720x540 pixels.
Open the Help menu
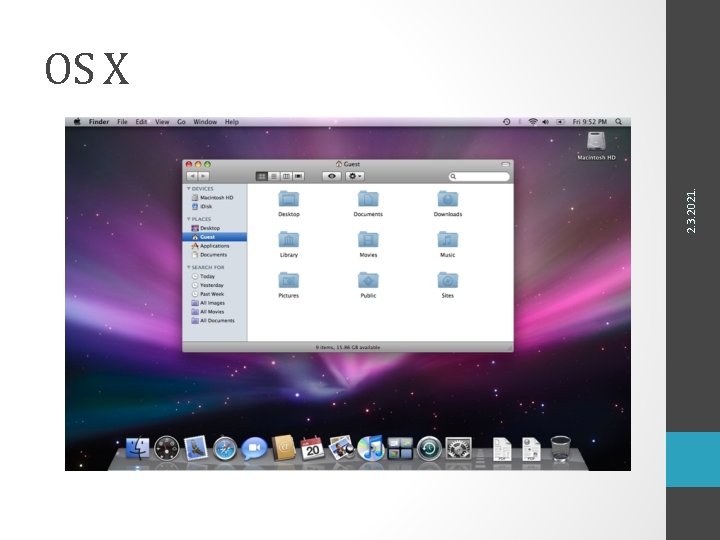point(231,122)
